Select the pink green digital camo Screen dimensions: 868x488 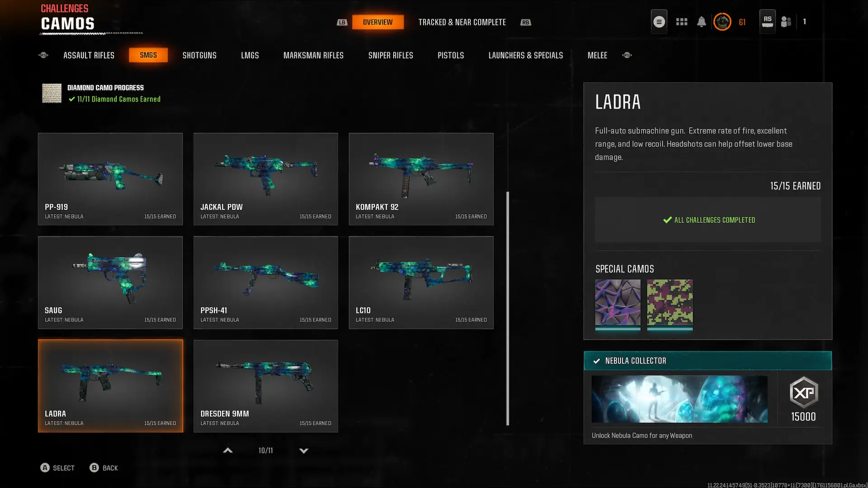[x=670, y=302]
